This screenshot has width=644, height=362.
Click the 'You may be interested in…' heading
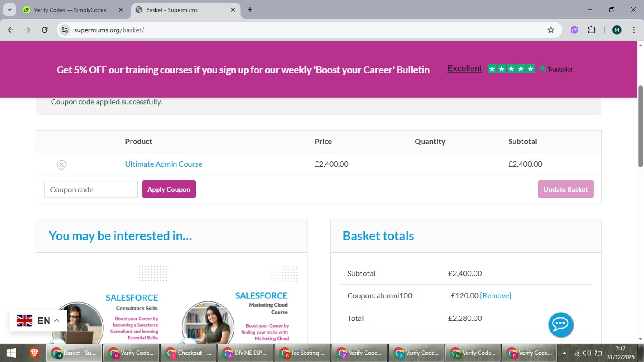120,236
